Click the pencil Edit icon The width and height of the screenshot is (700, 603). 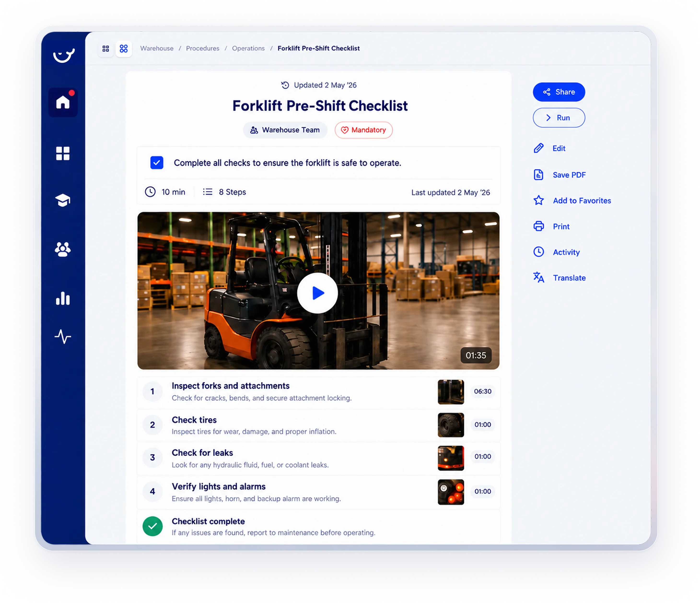[538, 148]
